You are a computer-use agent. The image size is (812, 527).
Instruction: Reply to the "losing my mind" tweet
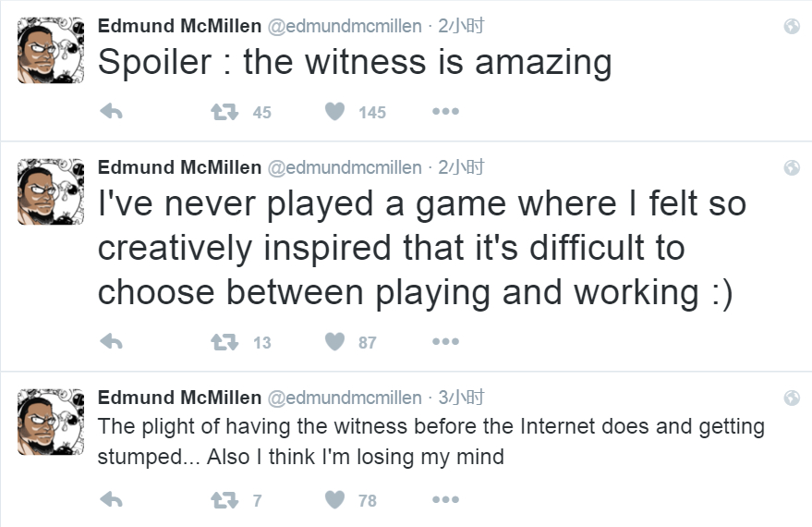coord(111,500)
